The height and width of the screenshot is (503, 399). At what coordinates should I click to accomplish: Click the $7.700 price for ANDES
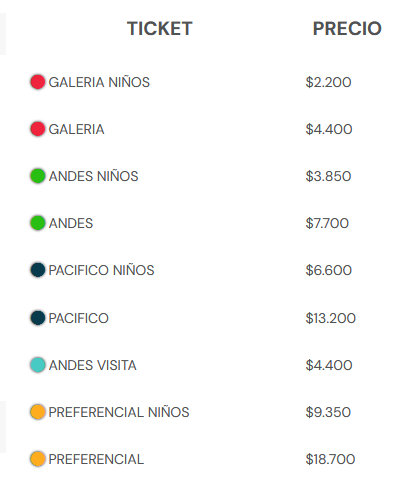pyautogui.click(x=327, y=223)
